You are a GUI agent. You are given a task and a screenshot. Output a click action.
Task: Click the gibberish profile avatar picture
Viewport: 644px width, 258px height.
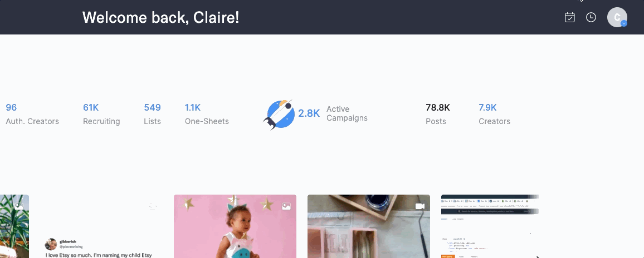[51, 244]
